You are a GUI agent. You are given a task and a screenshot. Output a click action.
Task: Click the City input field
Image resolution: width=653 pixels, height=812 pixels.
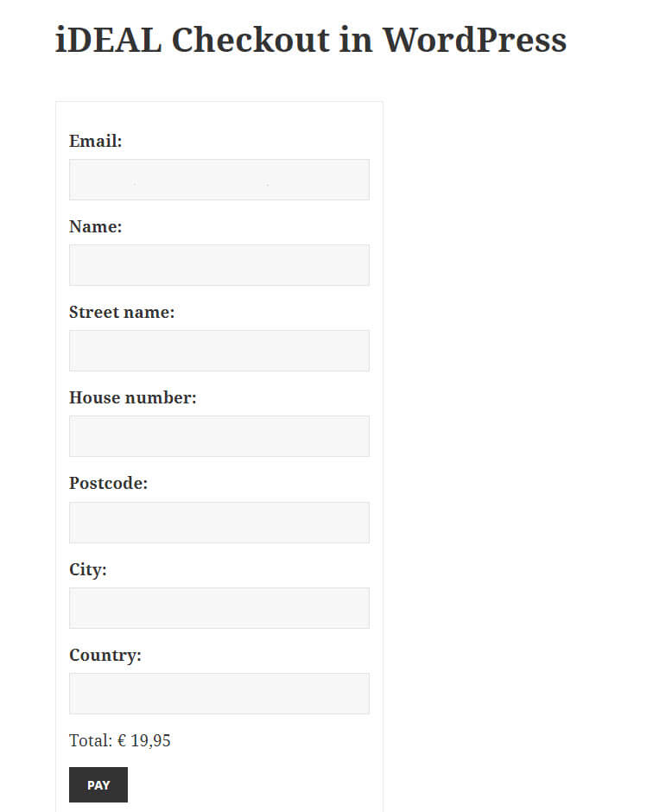point(219,607)
